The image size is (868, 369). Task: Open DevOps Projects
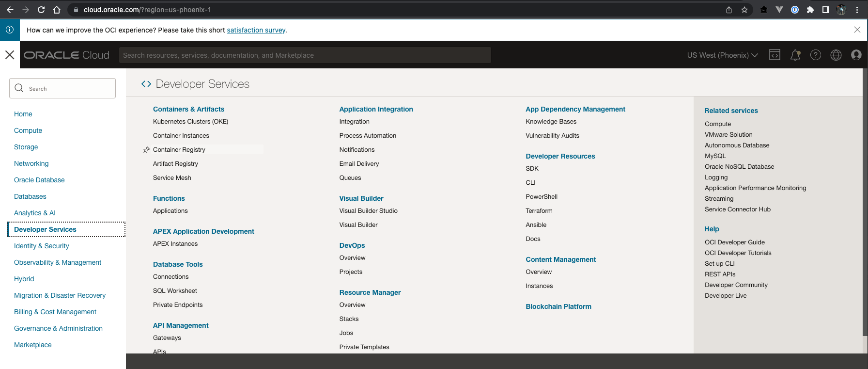pos(351,272)
